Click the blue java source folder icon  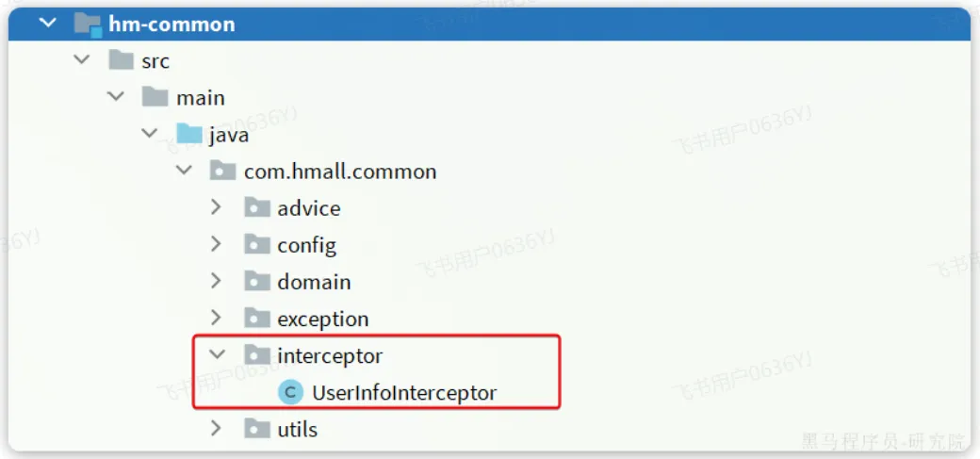[189, 135]
